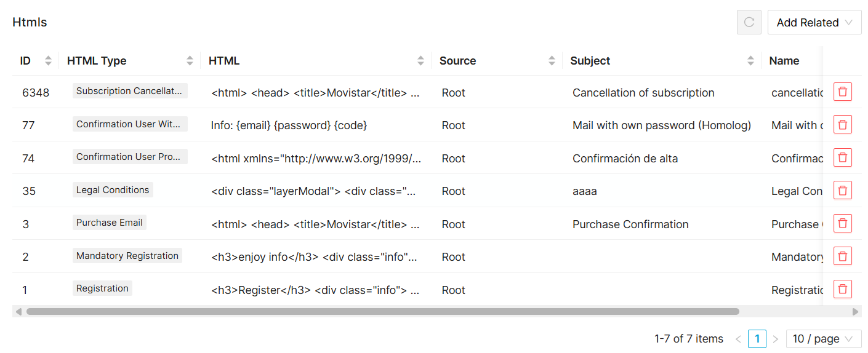
Task: Click trash icon for row ID 74
Action: [x=842, y=158]
